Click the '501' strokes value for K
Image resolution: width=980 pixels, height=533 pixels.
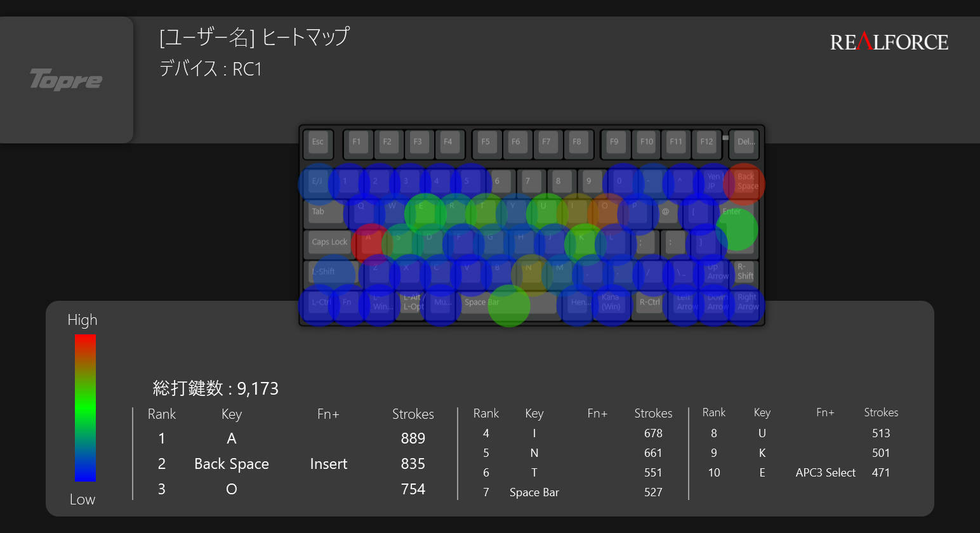pyautogui.click(x=881, y=453)
